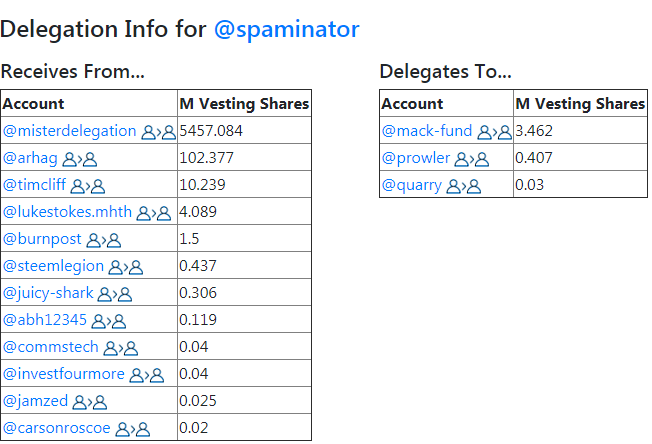
Task: Click delegation icon next to @arhag
Action: pos(79,158)
